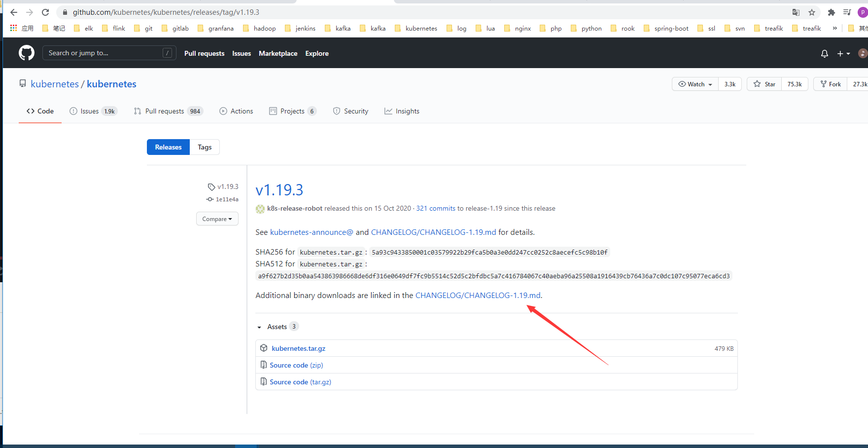Open the Issues tab

93,111
